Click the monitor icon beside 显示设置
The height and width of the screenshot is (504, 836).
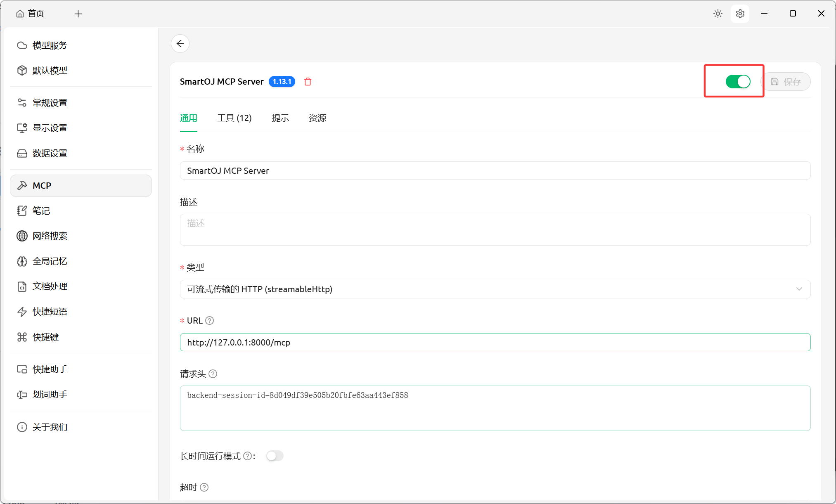coord(22,128)
